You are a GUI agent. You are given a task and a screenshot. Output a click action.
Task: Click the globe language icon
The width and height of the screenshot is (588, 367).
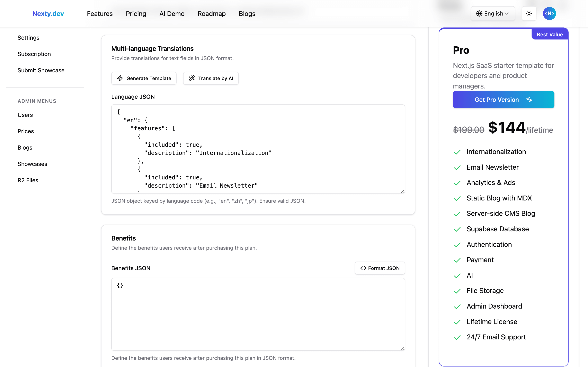pos(479,14)
